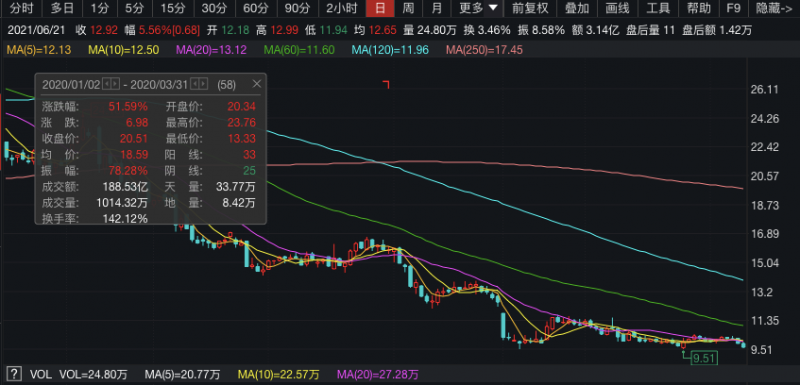Open the question mark help icon beside VOL
The height and width of the screenshot is (385, 800).
coord(14,375)
